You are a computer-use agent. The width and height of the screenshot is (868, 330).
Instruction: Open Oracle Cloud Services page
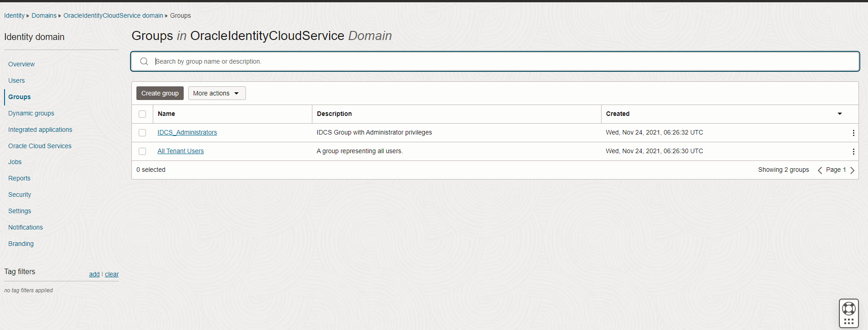tap(40, 146)
